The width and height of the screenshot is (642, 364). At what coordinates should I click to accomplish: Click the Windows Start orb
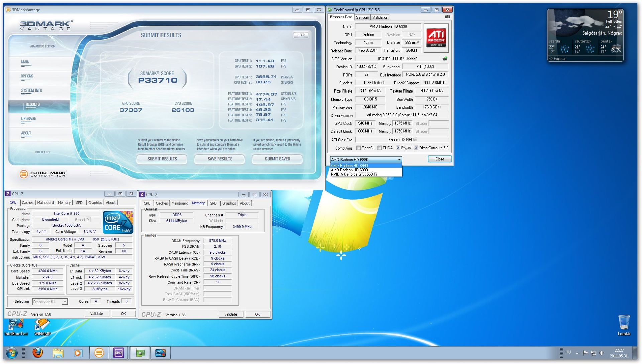pos(12,353)
